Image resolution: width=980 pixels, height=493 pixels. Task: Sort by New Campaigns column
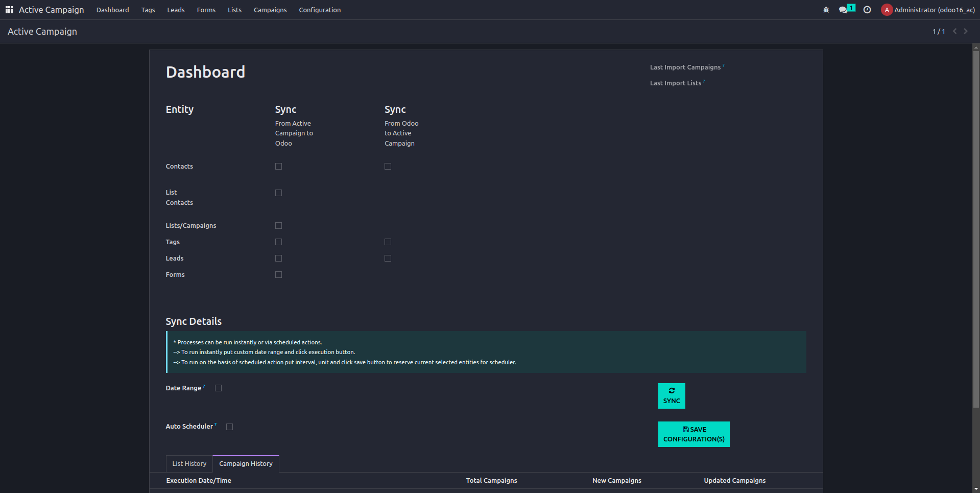point(617,480)
